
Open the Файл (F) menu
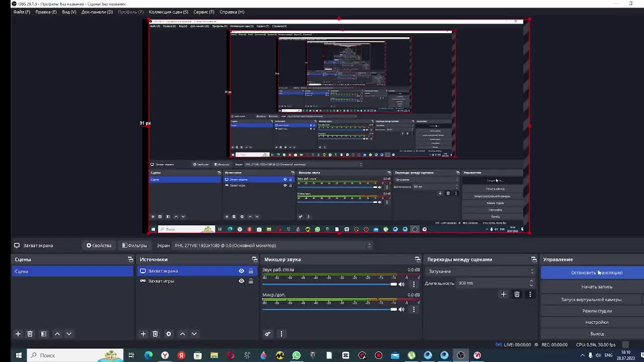[x=22, y=12]
